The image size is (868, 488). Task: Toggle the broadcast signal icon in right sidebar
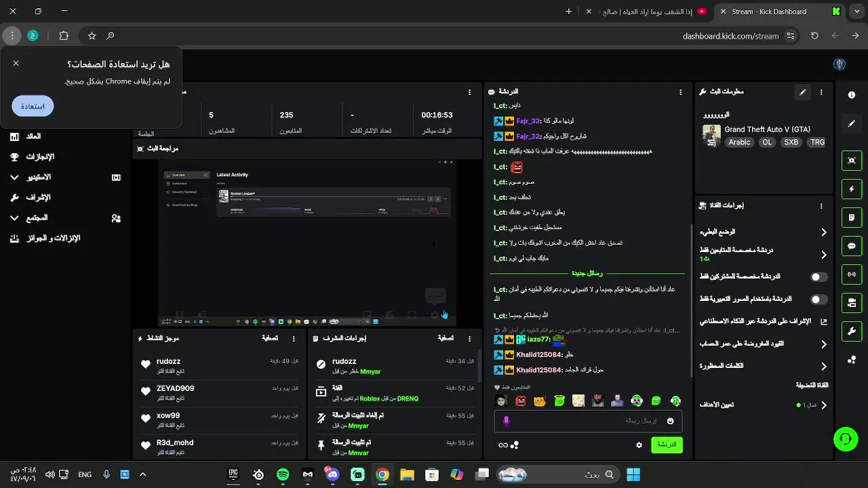tap(852, 274)
